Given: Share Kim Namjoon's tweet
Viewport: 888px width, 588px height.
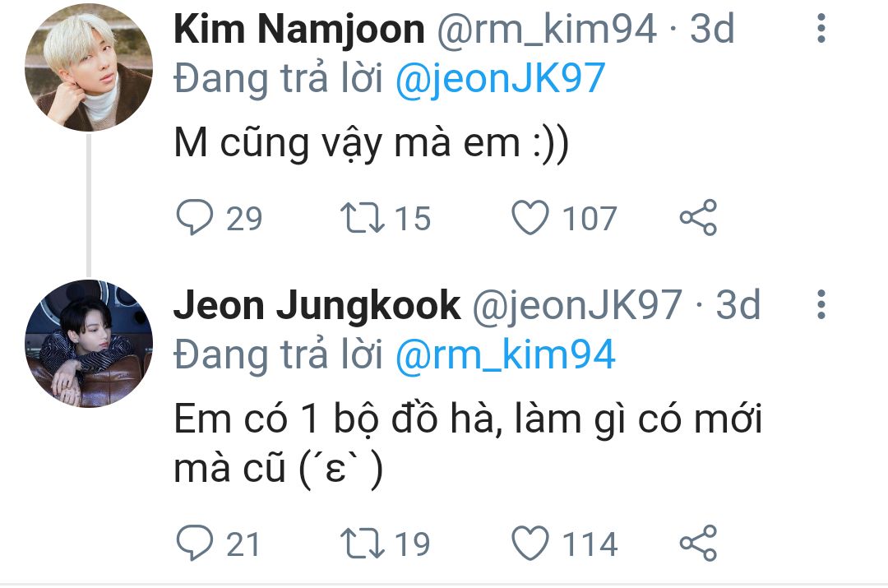Looking at the screenshot, I should pos(699,218).
